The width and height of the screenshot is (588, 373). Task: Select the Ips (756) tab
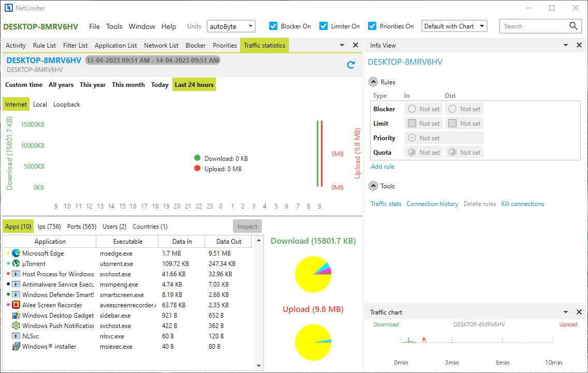(x=49, y=227)
